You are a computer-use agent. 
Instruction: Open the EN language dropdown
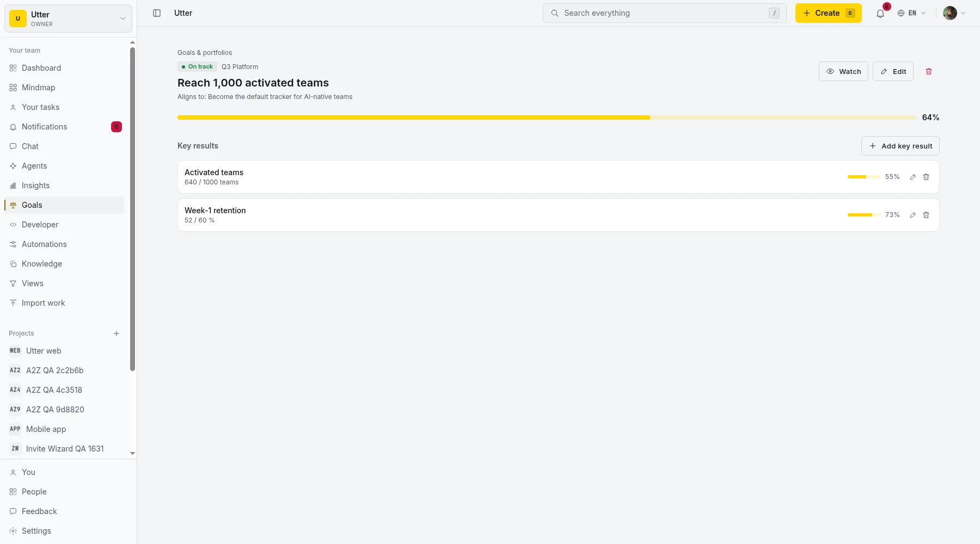click(912, 13)
